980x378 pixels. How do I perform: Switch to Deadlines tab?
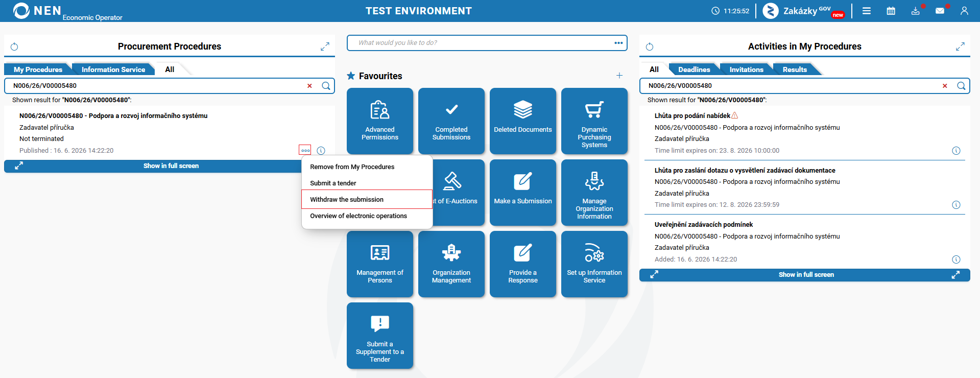tap(694, 69)
